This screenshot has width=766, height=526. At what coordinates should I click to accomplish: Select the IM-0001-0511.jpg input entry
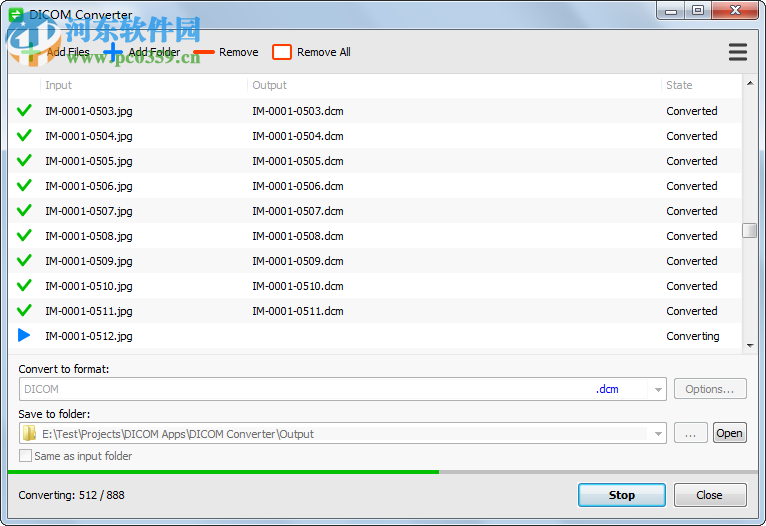89,311
